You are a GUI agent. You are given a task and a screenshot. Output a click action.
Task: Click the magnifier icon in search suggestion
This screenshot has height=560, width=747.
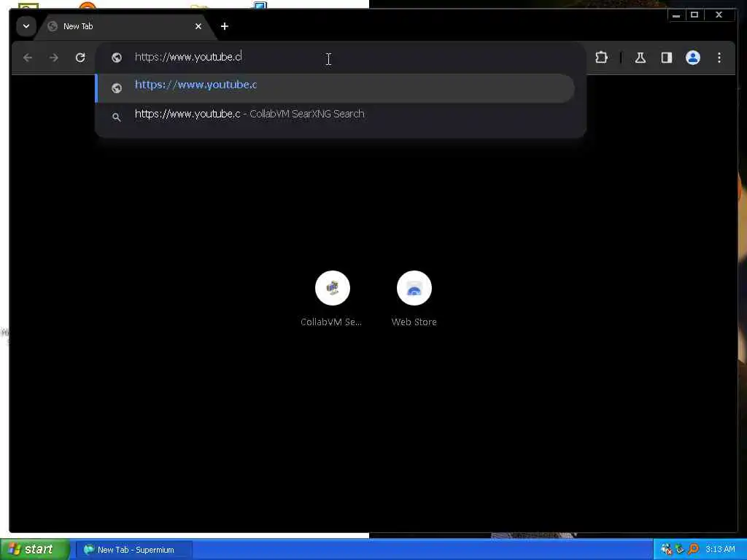click(x=116, y=117)
